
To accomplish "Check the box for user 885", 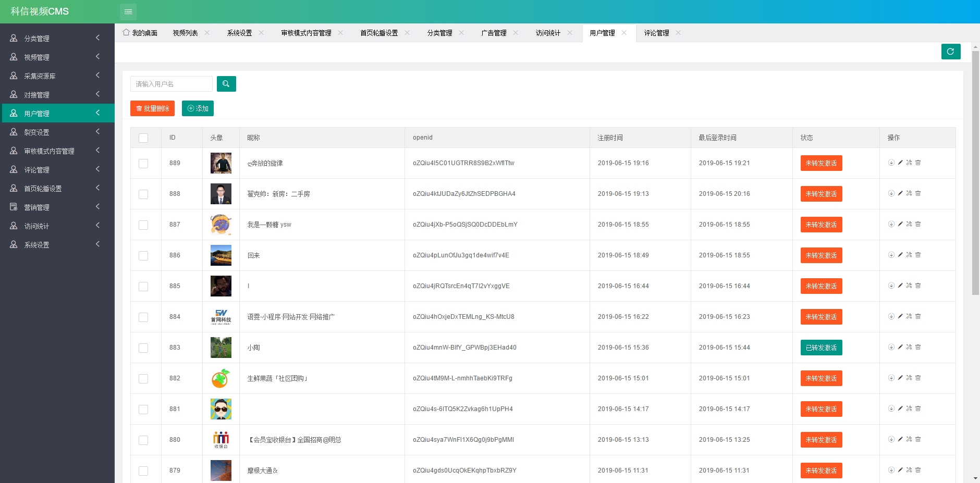I will (x=143, y=287).
